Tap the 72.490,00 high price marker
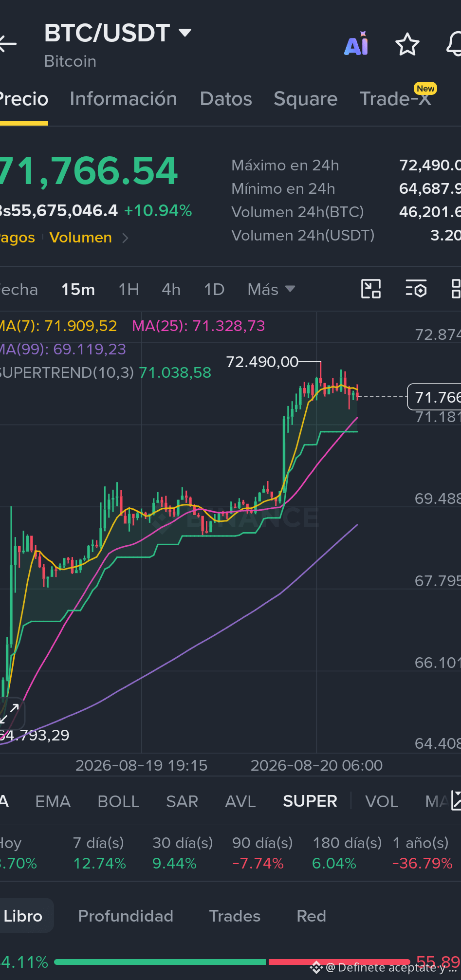The width and height of the screenshot is (461, 980). pos(262,362)
